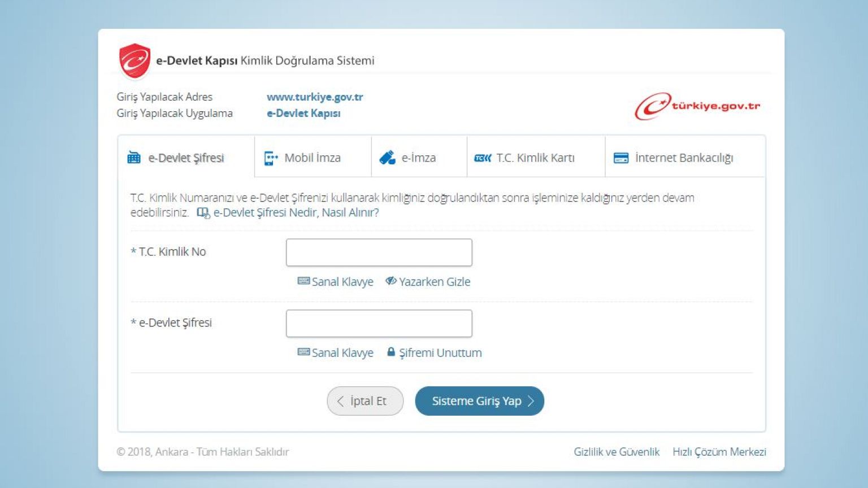Click the e-İmza USB token icon
The image size is (868, 488).
[x=387, y=158]
